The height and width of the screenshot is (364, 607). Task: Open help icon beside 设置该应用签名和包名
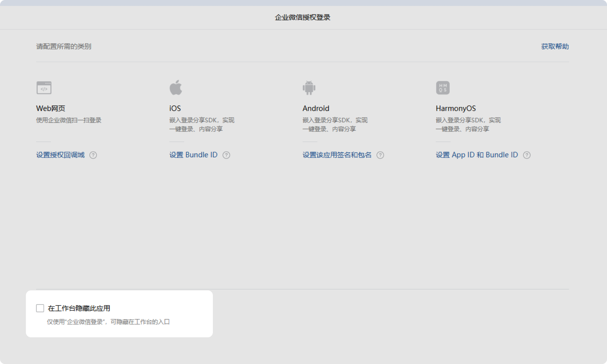[x=380, y=155]
